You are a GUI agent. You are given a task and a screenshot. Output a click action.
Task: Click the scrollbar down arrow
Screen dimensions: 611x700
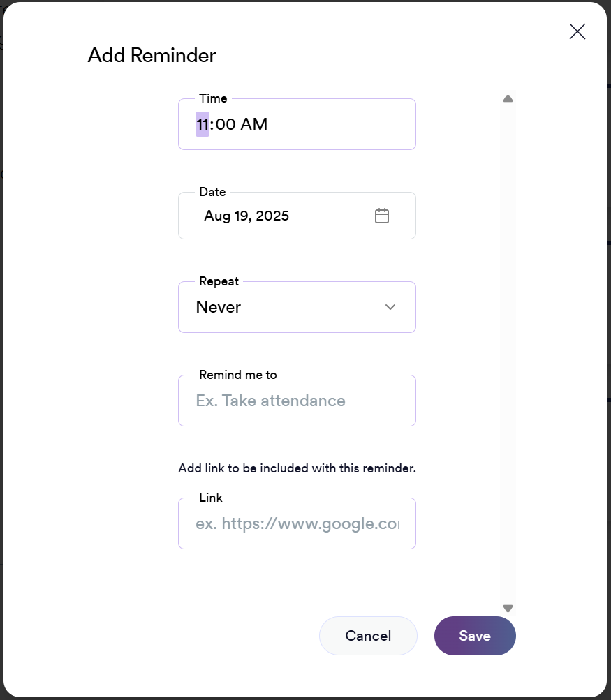click(x=508, y=609)
